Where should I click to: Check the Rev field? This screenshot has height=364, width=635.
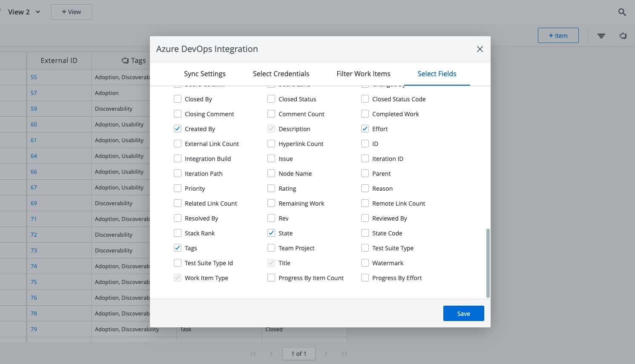[x=271, y=218]
